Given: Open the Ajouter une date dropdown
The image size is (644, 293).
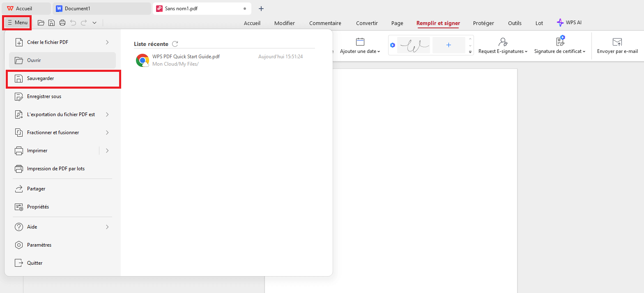Looking at the screenshot, I should pos(360,46).
